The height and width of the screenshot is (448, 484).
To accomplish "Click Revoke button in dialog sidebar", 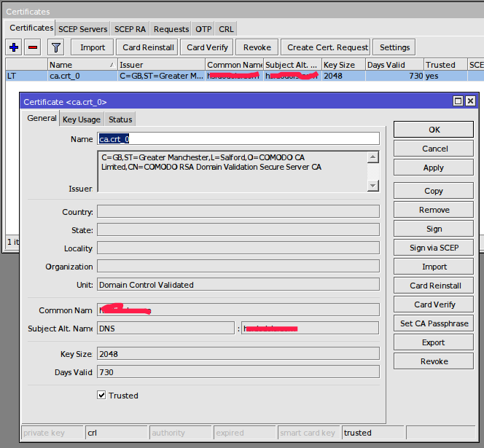I will click(x=434, y=361).
